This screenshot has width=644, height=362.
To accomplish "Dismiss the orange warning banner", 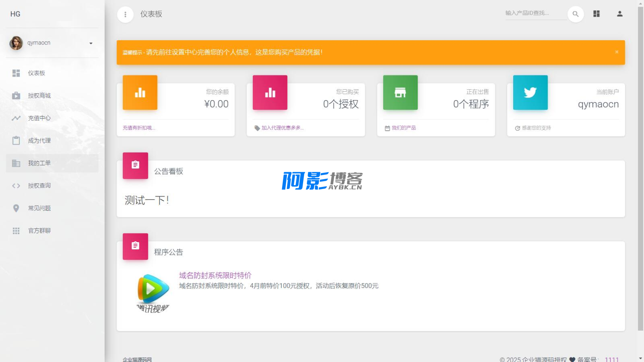I will click(616, 52).
